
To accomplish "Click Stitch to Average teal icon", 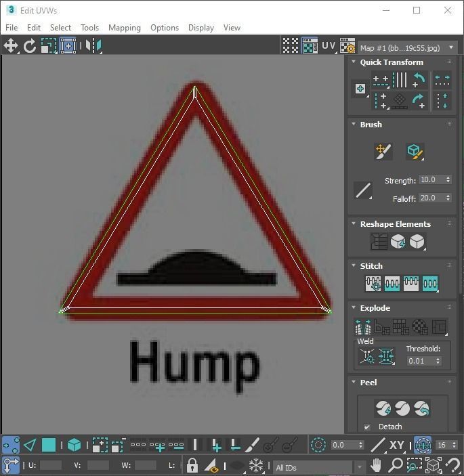I will tap(392, 284).
